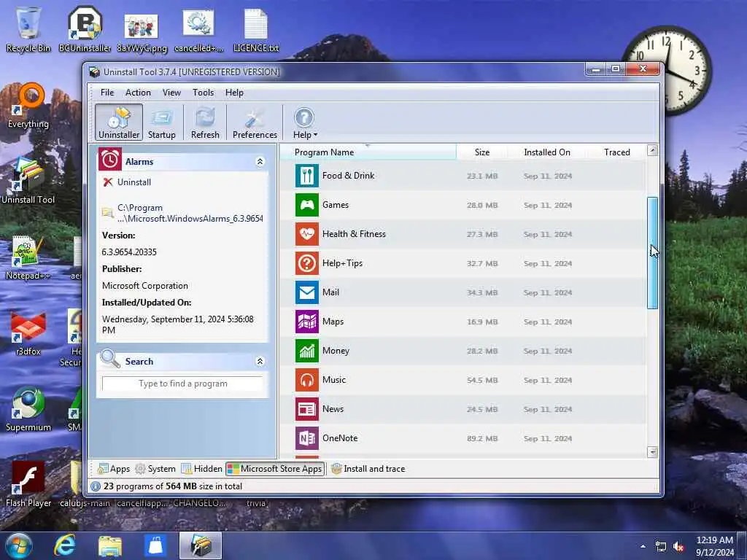Screen dimensions: 747x560
Task: Select the Games app icon
Action: pyautogui.click(x=307, y=205)
